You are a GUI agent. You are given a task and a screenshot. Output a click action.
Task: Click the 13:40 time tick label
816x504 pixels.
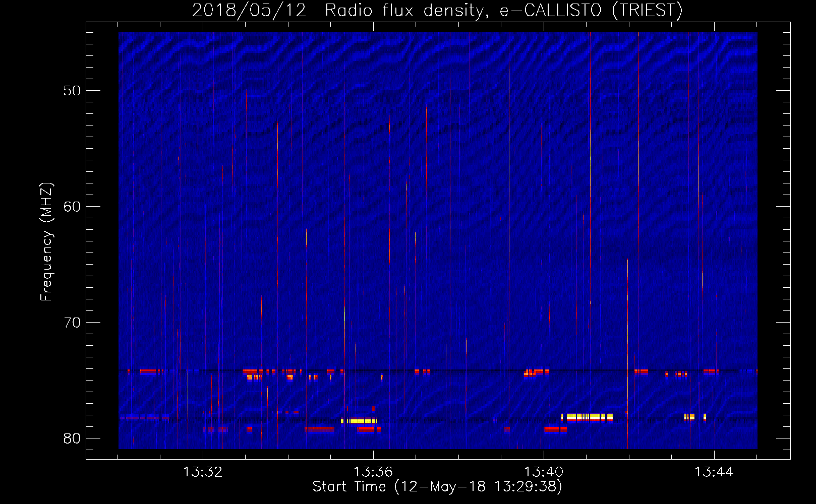tap(544, 472)
